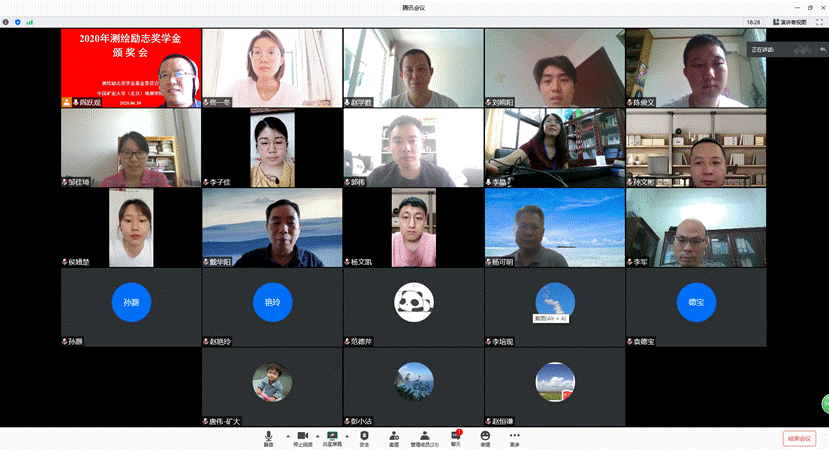Select the 艳玲 participant avatar tile
The height and width of the screenshot is (449, 829).
tap(272, 302)
